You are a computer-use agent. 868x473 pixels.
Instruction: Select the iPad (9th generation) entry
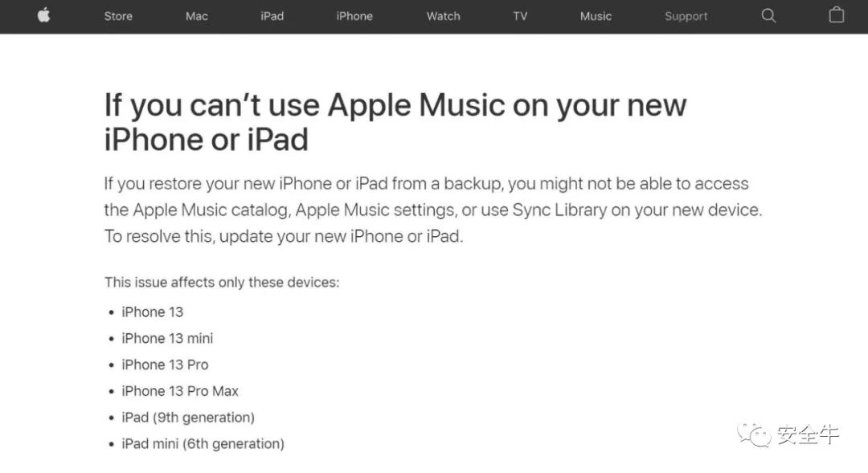pyautogui.click(x=188, y=417)
